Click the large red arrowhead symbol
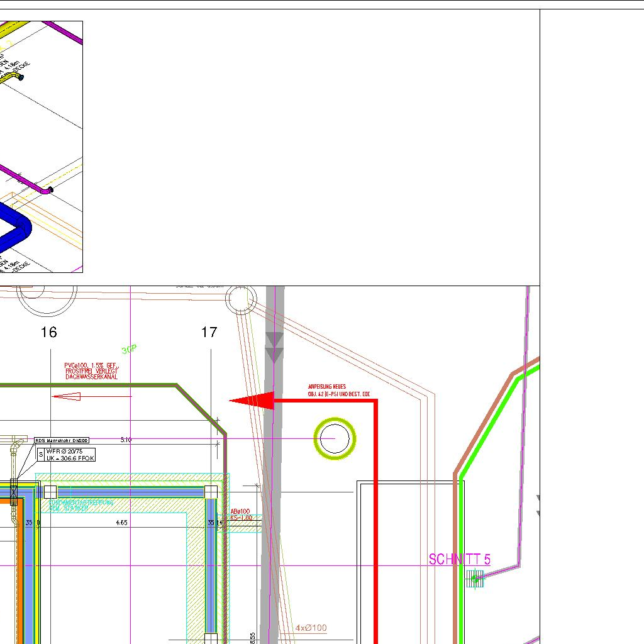 click(253, 401)
